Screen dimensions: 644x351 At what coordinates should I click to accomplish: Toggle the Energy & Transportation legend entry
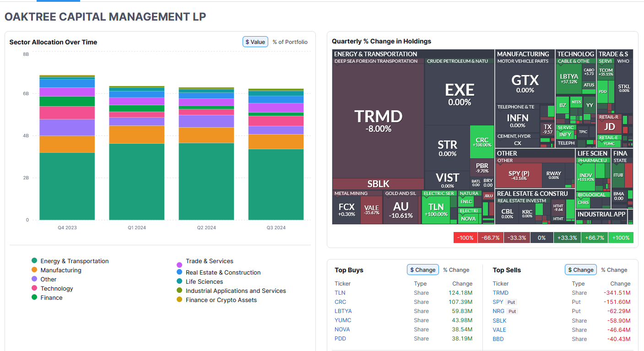pos(70,261)
